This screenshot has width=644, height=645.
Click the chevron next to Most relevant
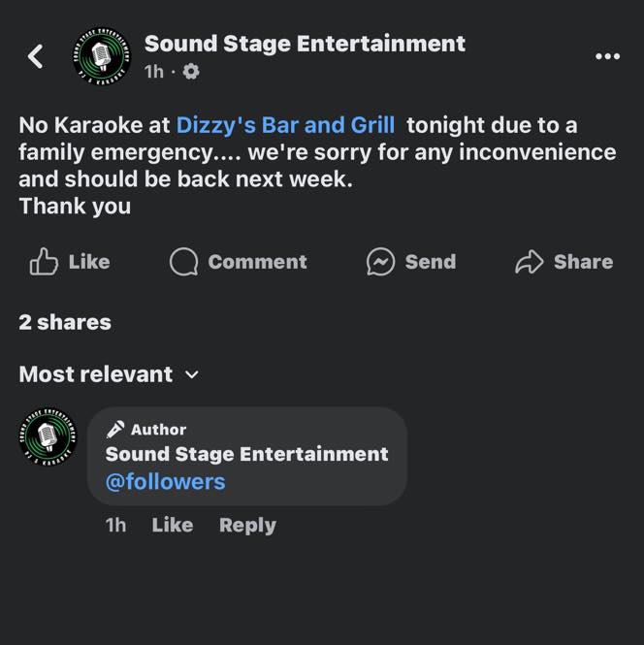pyautogui.click(x=192, y=374)
